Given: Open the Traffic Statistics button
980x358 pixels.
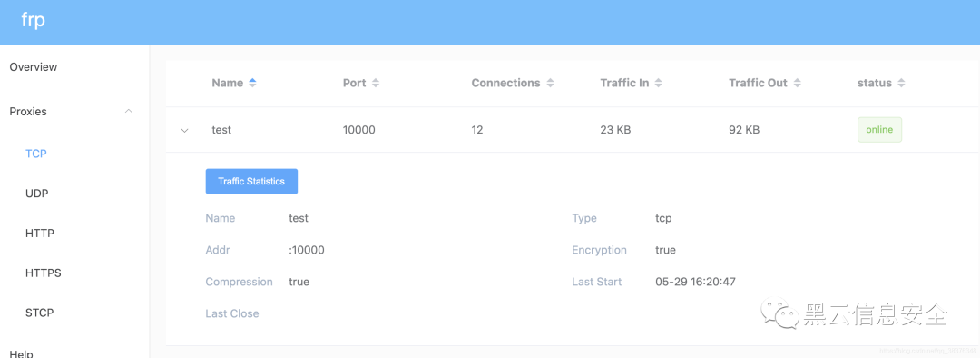Looking at the screenshot, I should tap(251, 182).
